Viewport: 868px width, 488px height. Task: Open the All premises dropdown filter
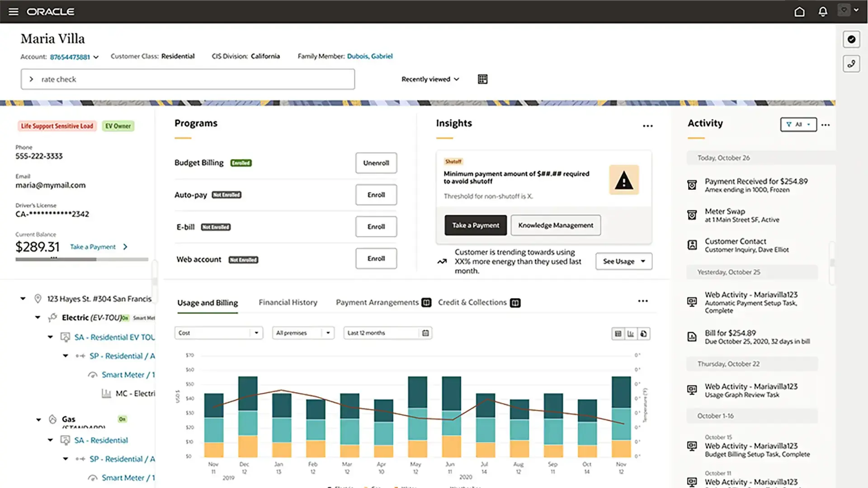tap(303, 333)
